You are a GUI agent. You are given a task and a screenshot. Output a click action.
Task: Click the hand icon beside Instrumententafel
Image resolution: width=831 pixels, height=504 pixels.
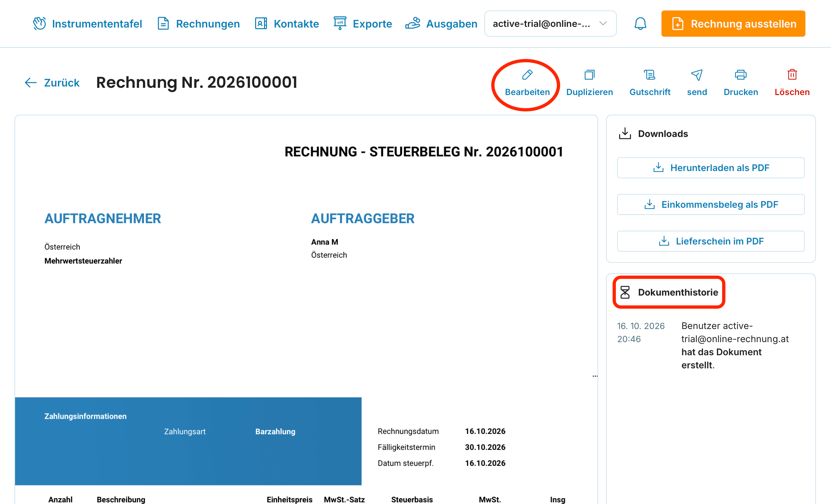[39, 24]
